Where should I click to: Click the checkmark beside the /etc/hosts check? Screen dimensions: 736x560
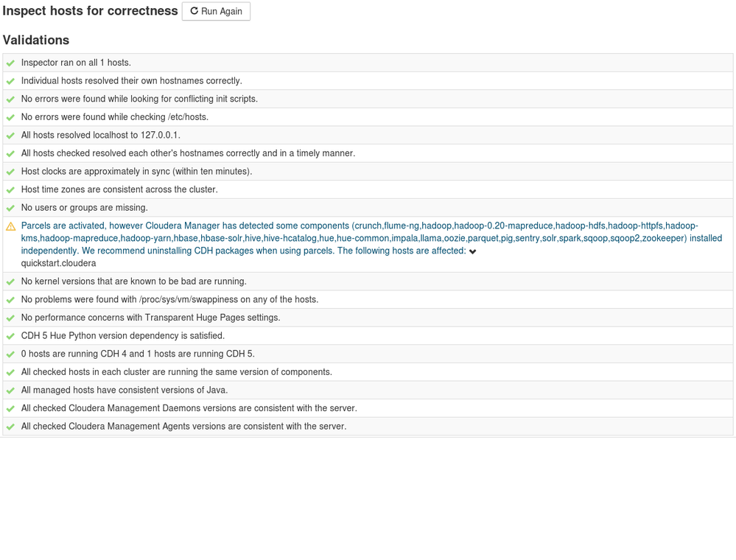[x=10, y=117]
